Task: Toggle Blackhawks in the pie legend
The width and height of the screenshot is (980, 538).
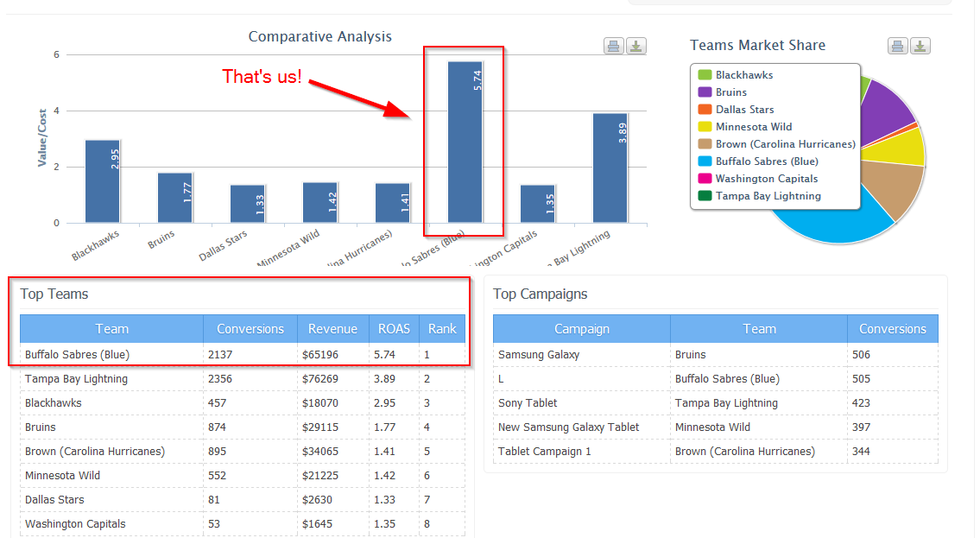Action: click(x=743, y=75)
